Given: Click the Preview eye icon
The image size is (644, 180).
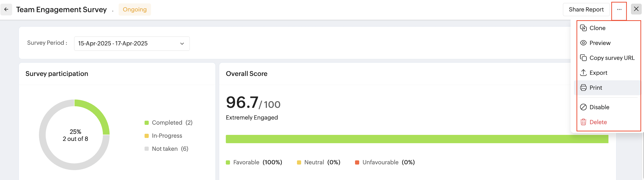Looking at the screenshot, I should coord(583,43).
